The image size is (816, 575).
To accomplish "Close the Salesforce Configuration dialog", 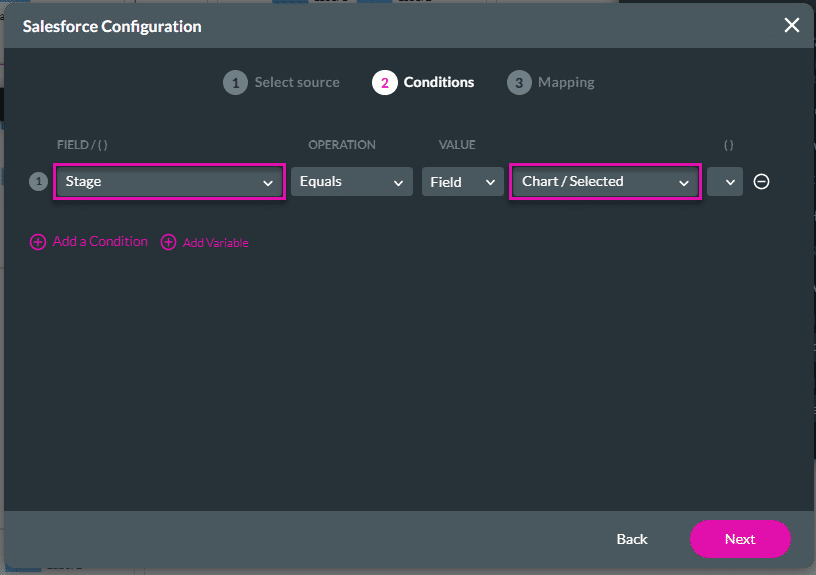I will pyautogui.click(x=792, y=25).
